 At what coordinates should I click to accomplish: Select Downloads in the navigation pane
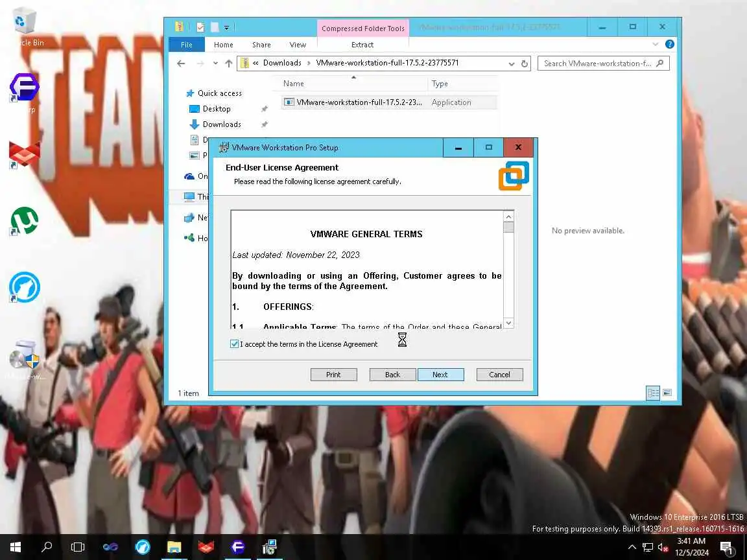click(222, 124)
